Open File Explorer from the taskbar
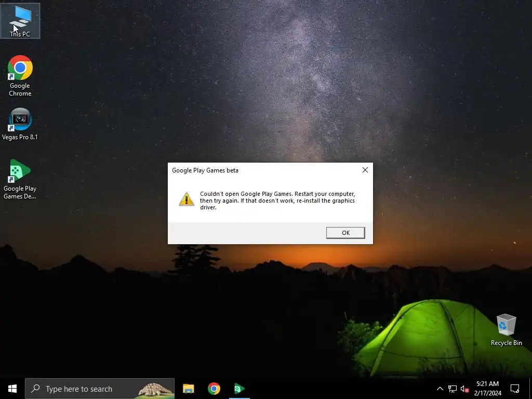532x399 pixels. coord(188,389)
